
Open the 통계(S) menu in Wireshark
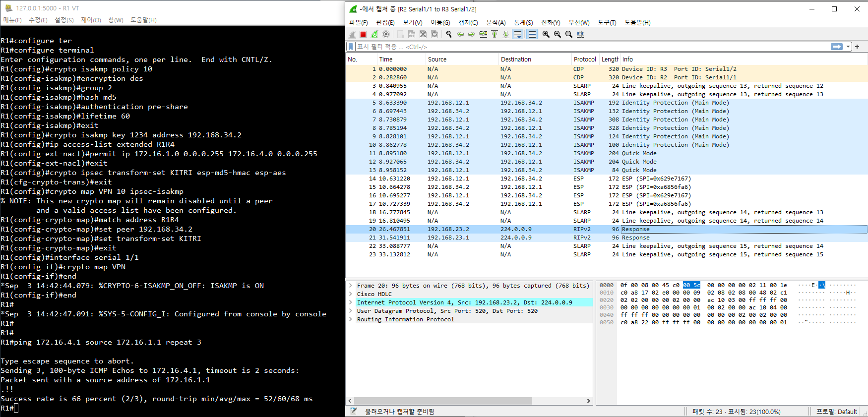(x=523, y=23)
